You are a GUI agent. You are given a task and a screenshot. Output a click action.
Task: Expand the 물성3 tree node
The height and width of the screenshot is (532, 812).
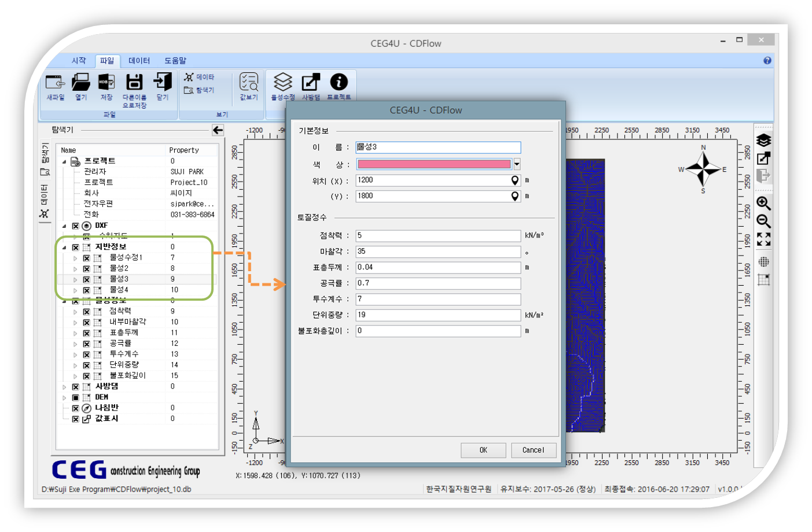75,280
